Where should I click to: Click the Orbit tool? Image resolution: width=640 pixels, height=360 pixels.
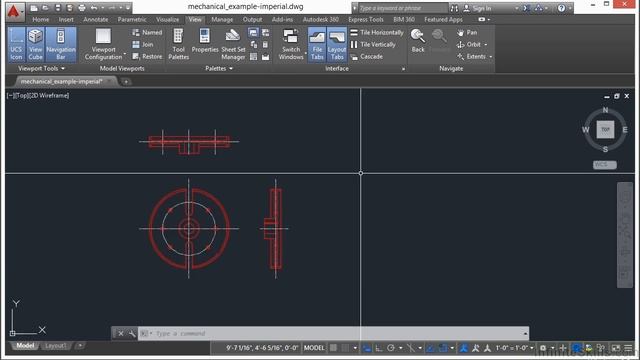[469, 44]
